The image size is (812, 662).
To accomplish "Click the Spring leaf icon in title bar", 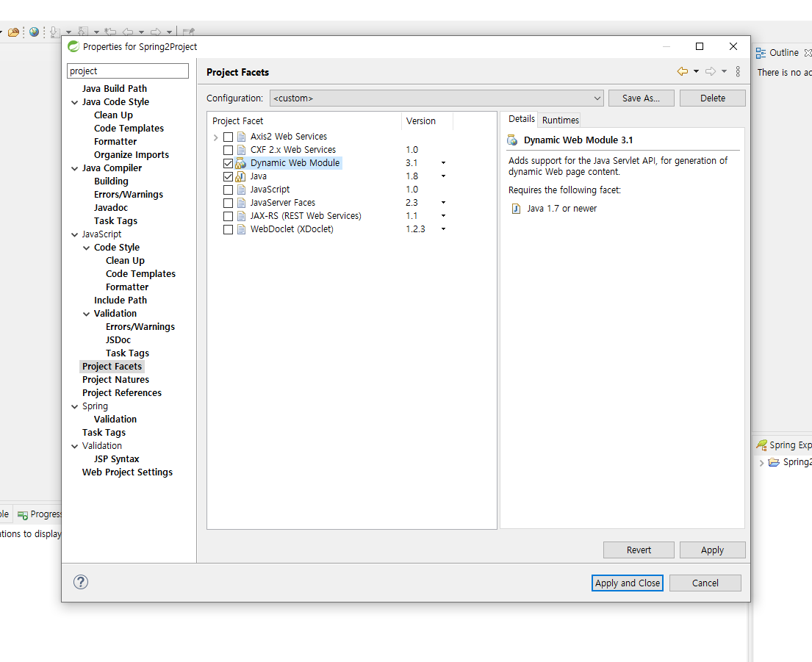I will (73, 46).
